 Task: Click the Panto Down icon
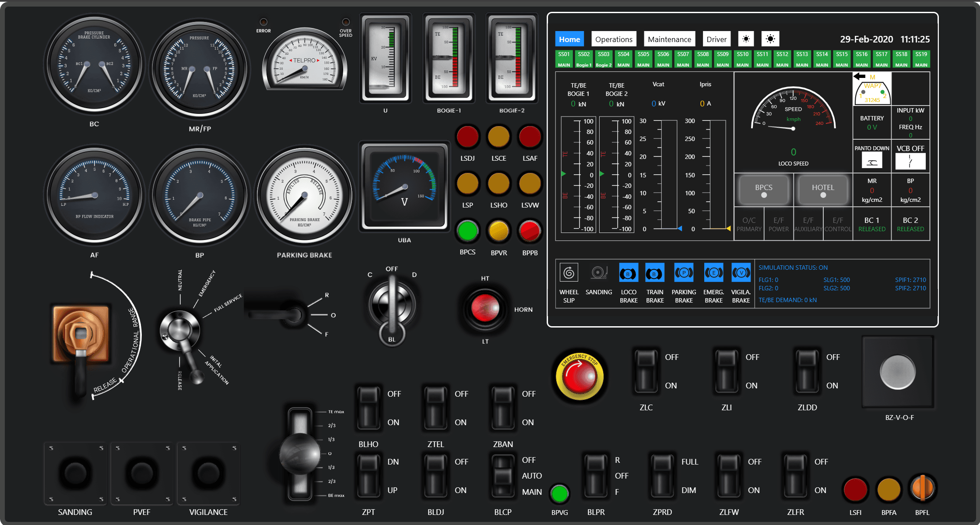click(x=871, y=161)
